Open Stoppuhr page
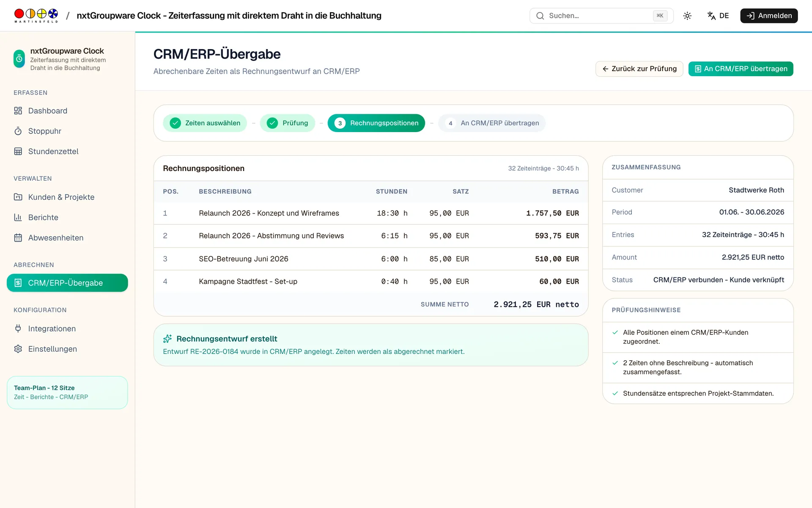 67,131
